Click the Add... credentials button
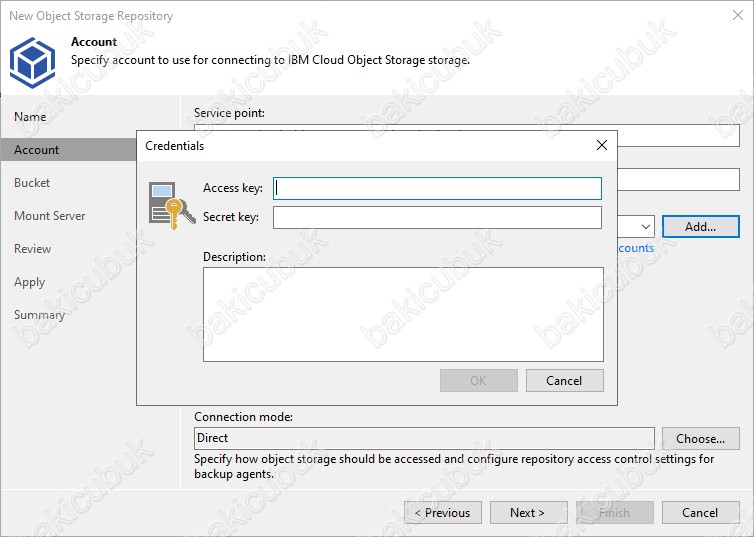The image size is (754, 537). tap(701, 226)
